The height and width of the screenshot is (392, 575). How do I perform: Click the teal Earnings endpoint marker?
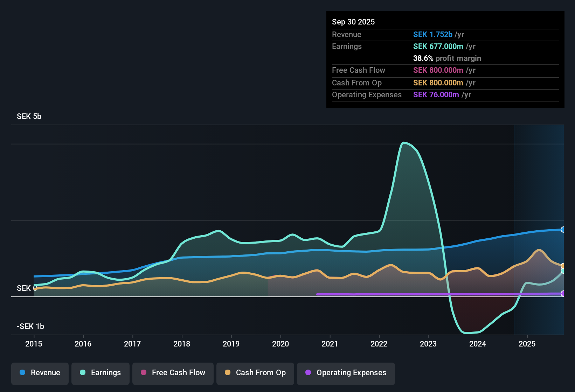563,271
